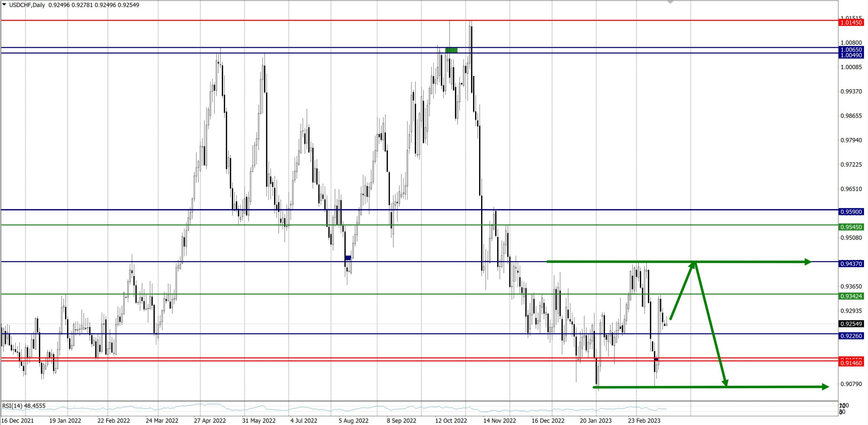Viewport: 868px width, 425px height.
Task: Click the blue 0.92260 price label
Action: [851, 336]
